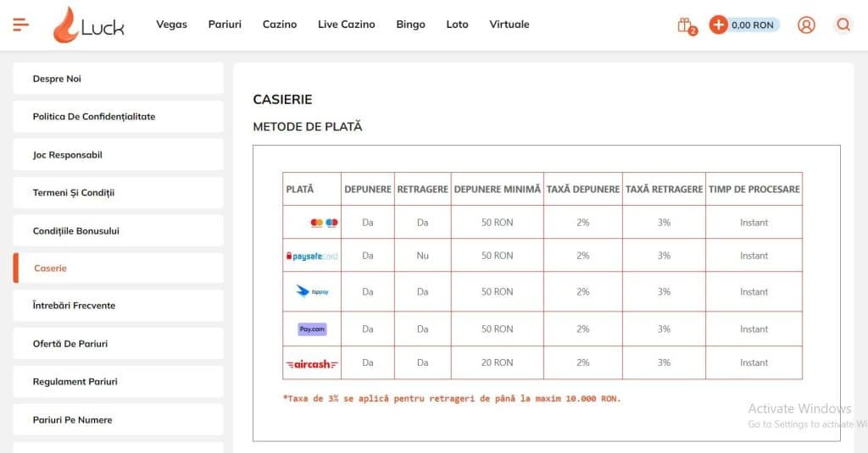Select the Caserie sidebar item
This screenshot has width=868, height=453.
[119, 268]
